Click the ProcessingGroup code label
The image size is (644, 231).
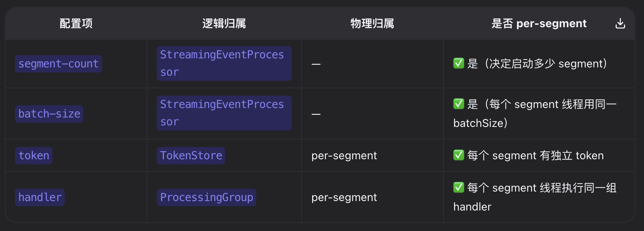[x=207, y=197]
